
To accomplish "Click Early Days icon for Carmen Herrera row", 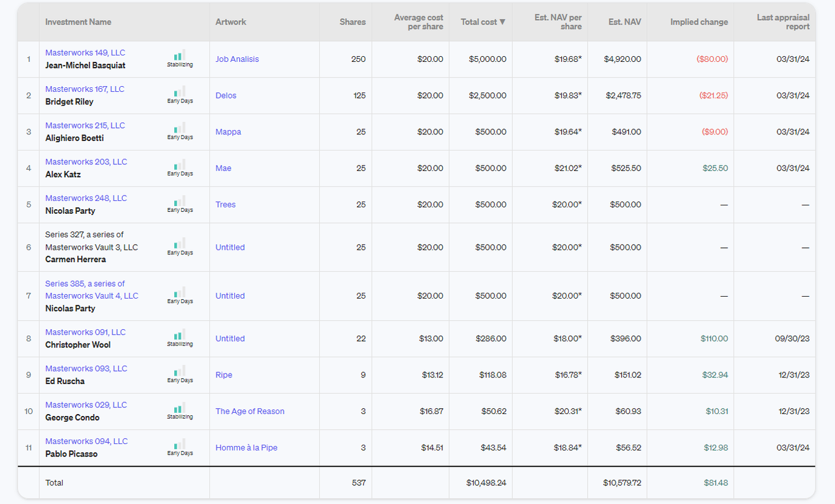I will [179, 247].
